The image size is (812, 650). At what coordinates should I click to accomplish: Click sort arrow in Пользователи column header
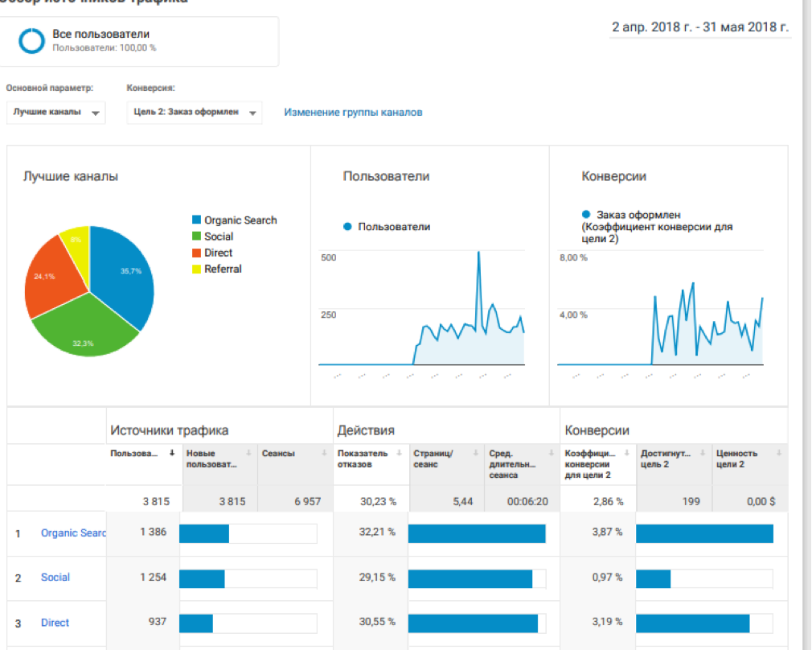click(x=172, y=453)
